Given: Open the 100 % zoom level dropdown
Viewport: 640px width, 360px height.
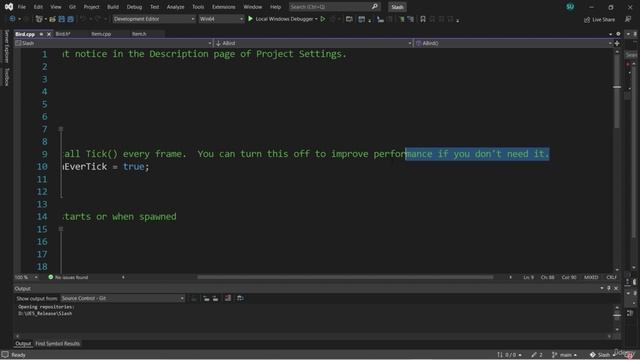Looking at the screenshot, I should pyautogui.click(x=27, y=278).
